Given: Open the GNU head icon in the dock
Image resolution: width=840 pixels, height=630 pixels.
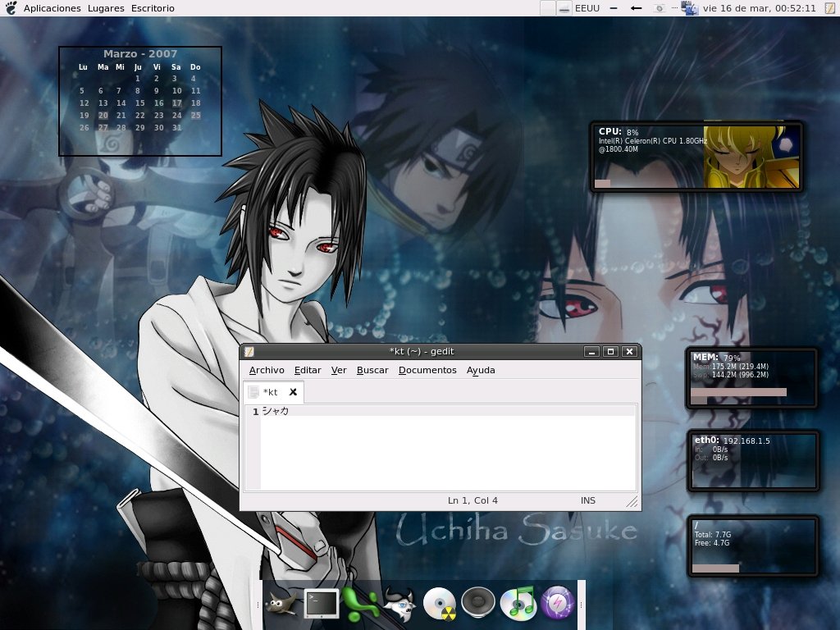Looking at the screenshot, I should click(x=399, y=603).
